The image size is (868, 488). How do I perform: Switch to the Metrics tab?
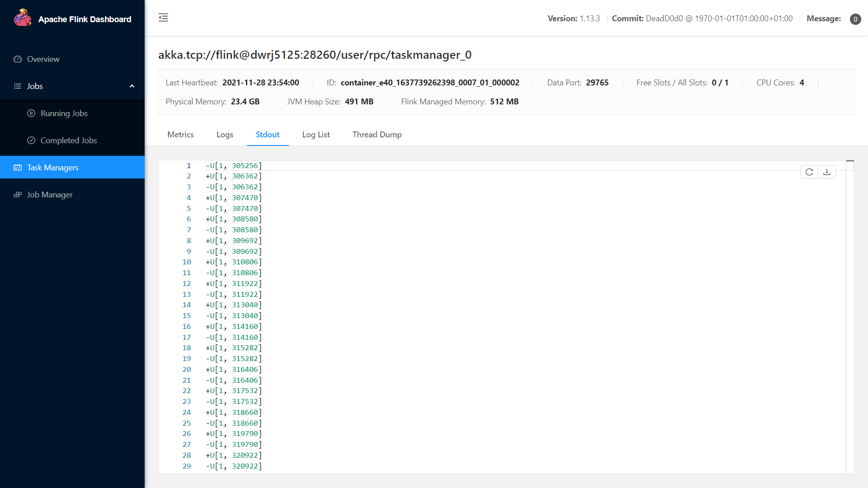click(x=180, y=135)
